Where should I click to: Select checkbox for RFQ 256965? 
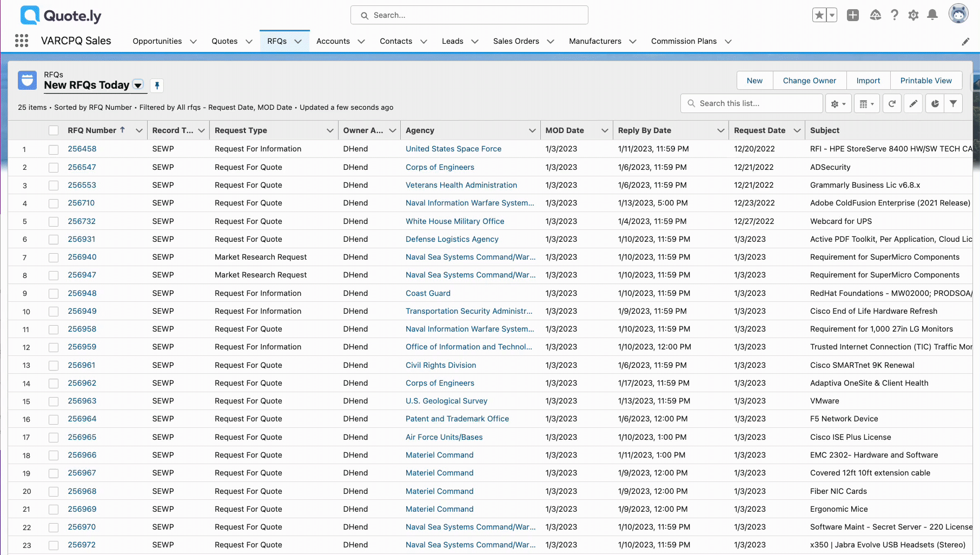[x=54, y=438]
